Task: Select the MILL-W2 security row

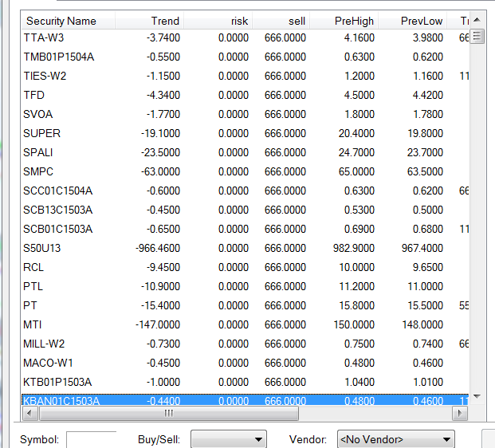Action: click(x=245, y=344)
